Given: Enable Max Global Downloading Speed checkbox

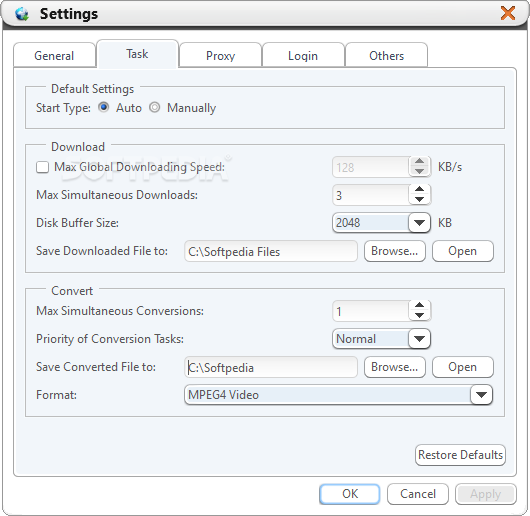Looking at the screenshot, I should (x=42, y=167).
